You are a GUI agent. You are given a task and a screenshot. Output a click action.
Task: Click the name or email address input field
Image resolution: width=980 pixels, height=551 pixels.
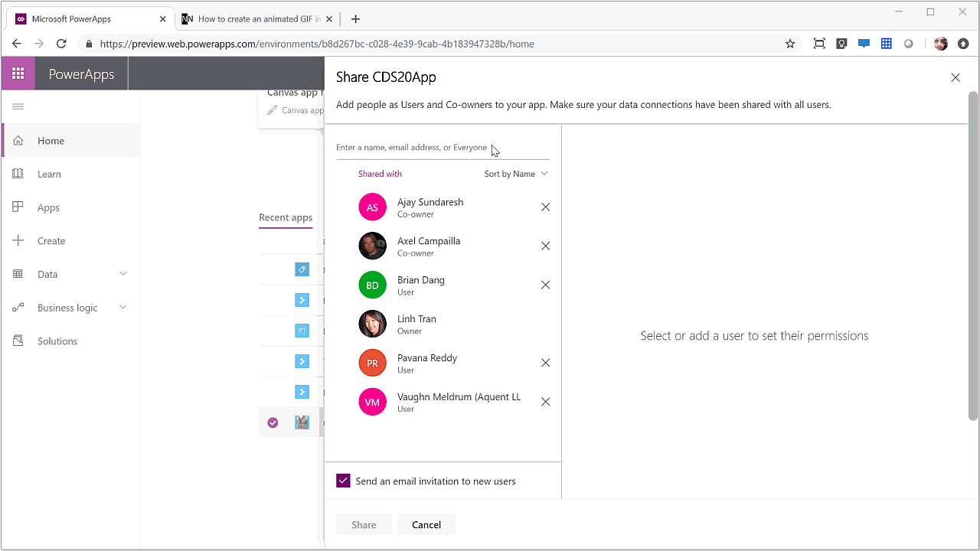point(429,147)
